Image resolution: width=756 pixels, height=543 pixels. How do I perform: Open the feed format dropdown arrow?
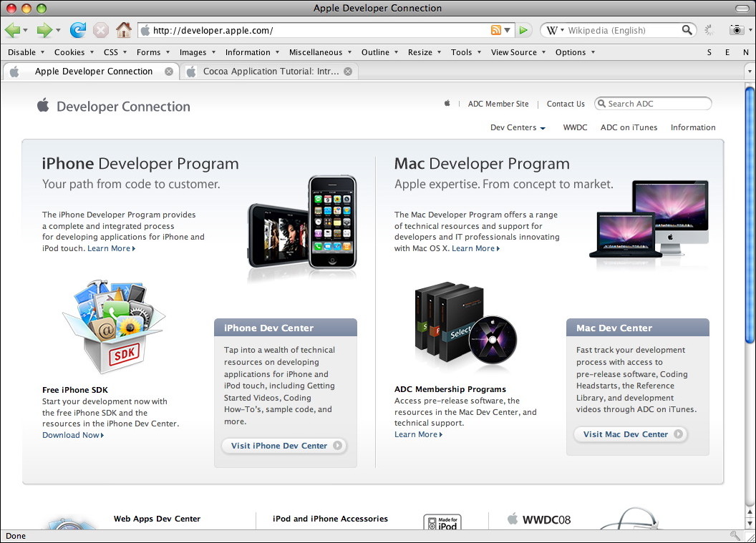508,30
